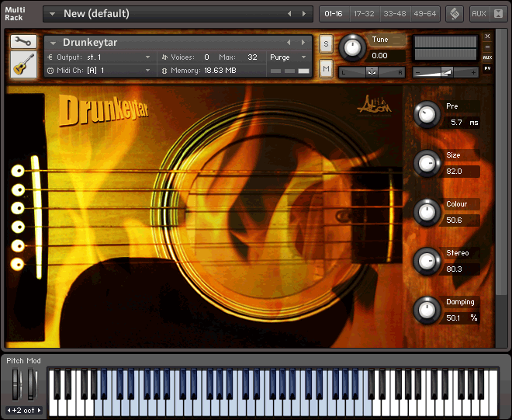This screenshot has height=420, width=512.
Task: Click the Pre delay knob
Action: (427, 114)
